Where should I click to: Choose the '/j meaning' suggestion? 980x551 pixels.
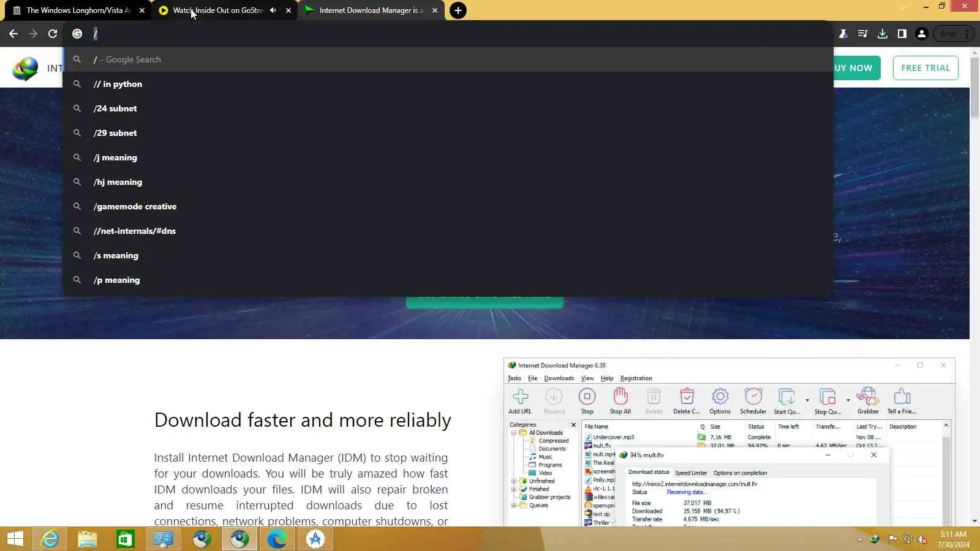448,157
